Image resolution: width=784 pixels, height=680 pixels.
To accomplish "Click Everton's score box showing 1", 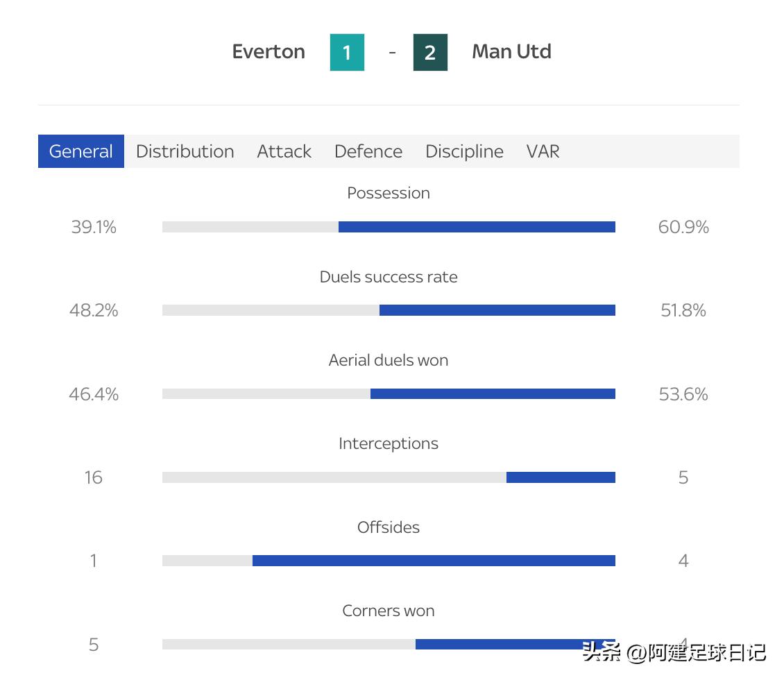I will (347, 53).
